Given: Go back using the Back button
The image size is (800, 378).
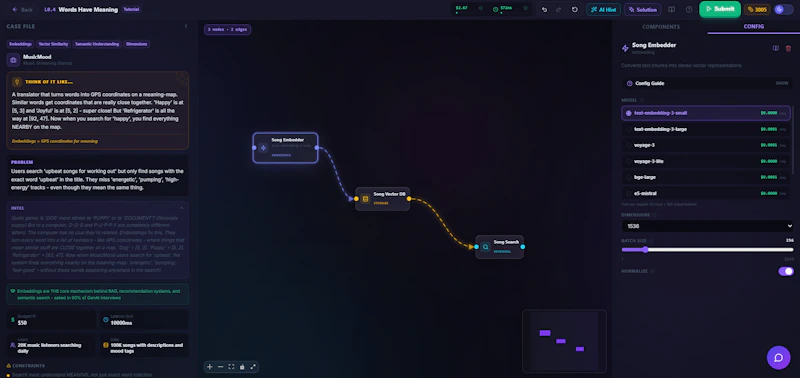Looking at the screenshot, I should pos(22,10).
